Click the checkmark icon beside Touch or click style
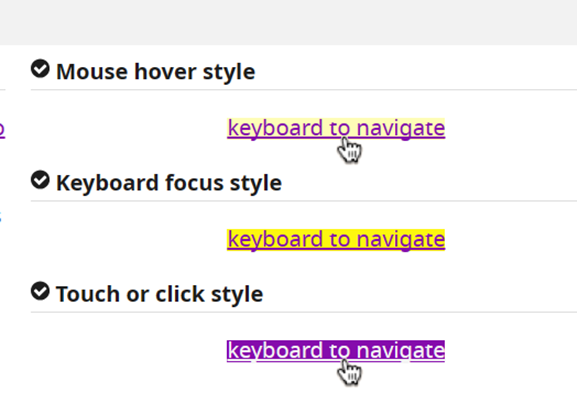This screenshot has height=414, width=577. (40, 291)
